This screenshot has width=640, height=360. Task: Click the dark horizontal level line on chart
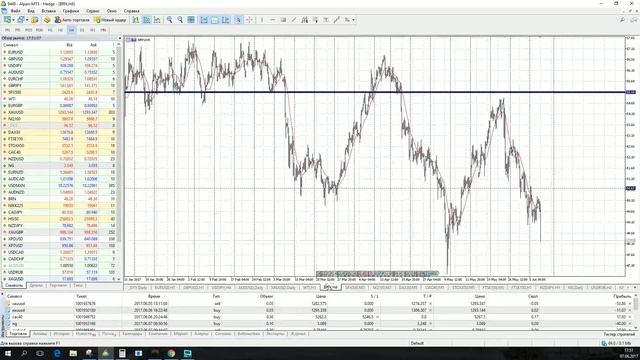pos(374,92)
